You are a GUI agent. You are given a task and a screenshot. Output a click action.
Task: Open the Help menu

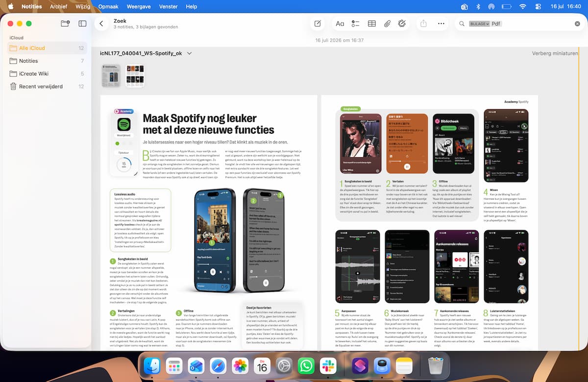click(x=192, y=6)
